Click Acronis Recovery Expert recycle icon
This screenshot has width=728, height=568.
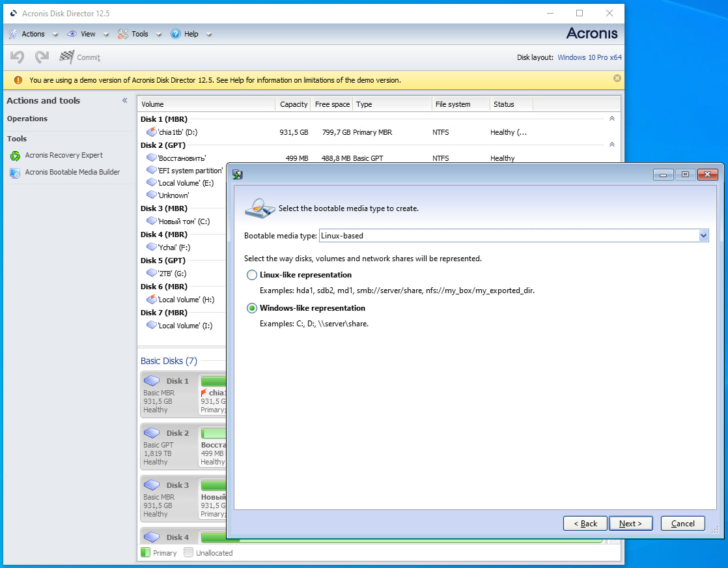16,156
